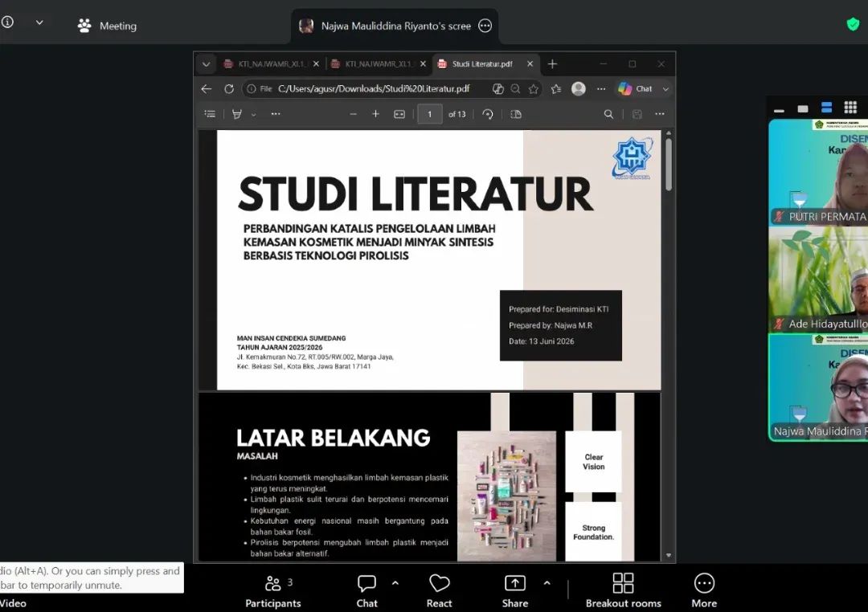Image resolution: width=868 pixels, height=612 pixels.
Task: Click the Video label in Zoom toolbar
Action: 14,603
